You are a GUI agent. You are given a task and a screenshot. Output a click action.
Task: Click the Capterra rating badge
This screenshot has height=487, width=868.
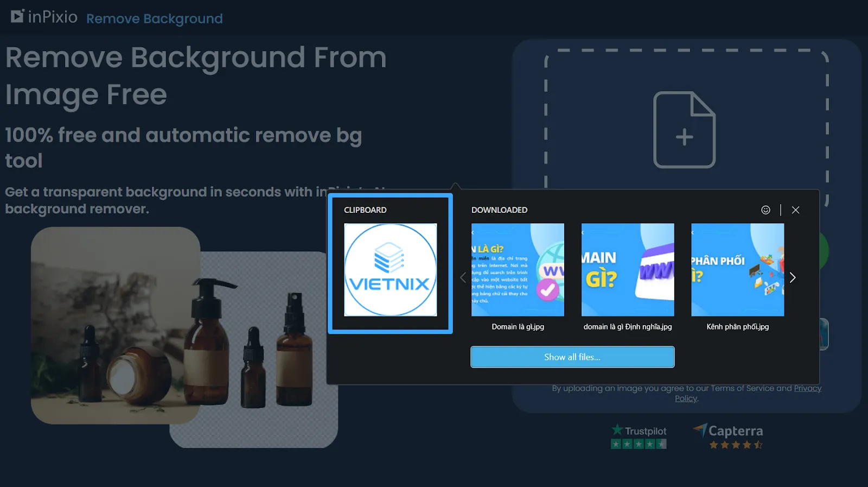(x=729, y=437)
